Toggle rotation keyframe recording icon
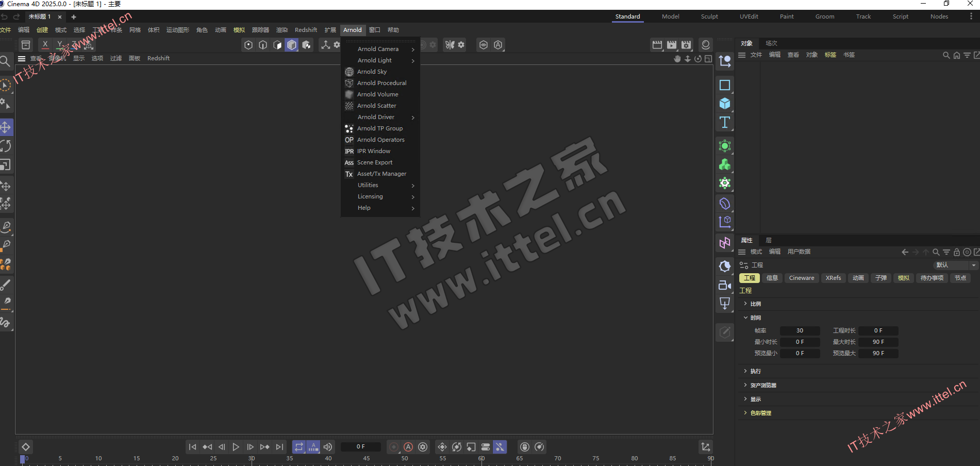Viewport: 980px width, 466px height. [x=457, y=447]
